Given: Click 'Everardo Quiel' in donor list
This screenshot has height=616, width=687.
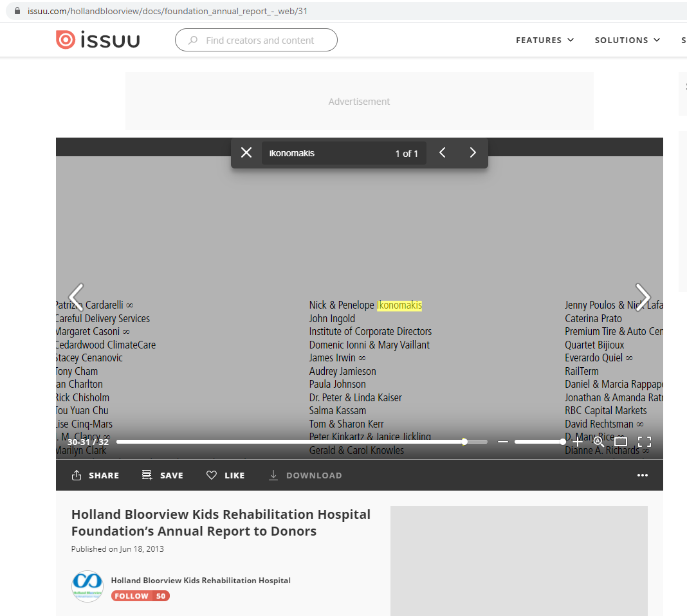Looking at the screenshot, I should (594, 358).
